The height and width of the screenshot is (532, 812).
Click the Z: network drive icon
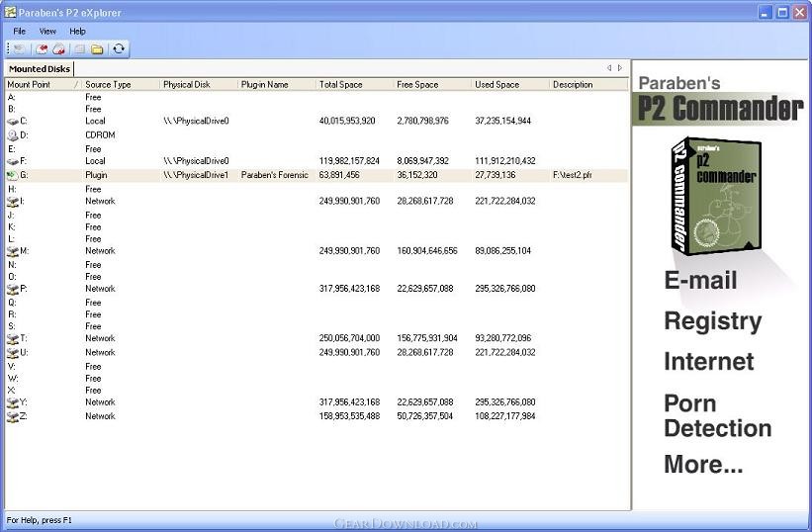pyautogui.click(x=13, y=416)
